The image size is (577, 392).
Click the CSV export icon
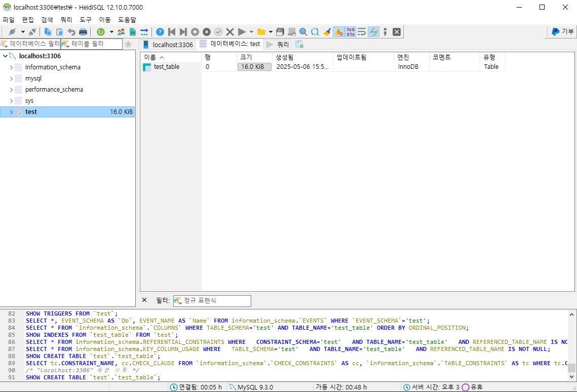(133, 32)
